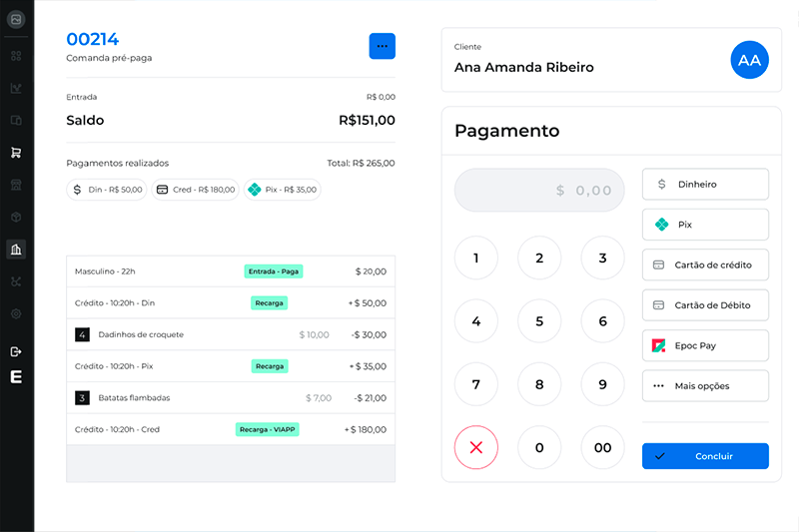The width and height of the screenshot is (799, 532).
Task: Choose Dinheiro payment method
Action: 705,185
